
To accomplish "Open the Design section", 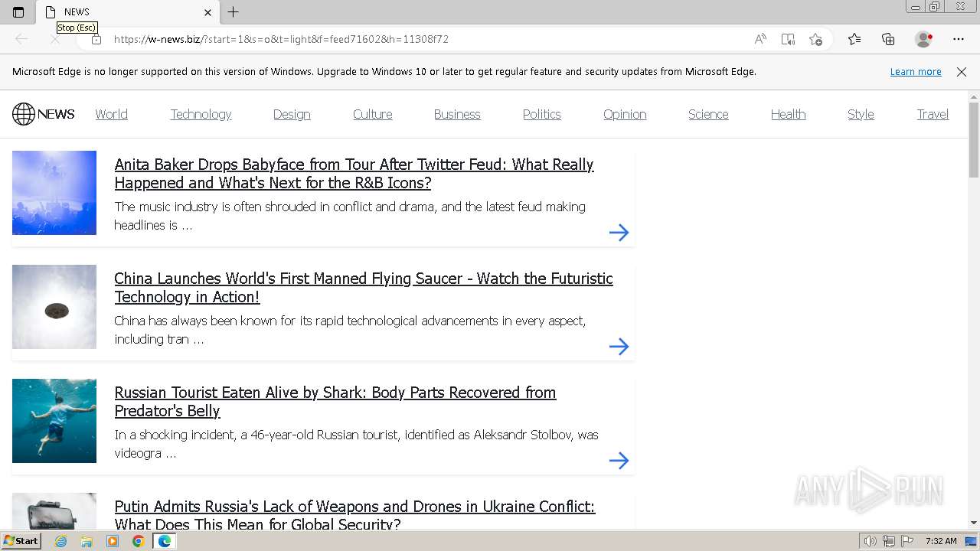I will point(292,114).
